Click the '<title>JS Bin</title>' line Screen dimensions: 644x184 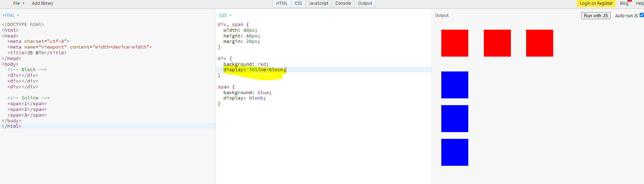[x=37, y=53]
